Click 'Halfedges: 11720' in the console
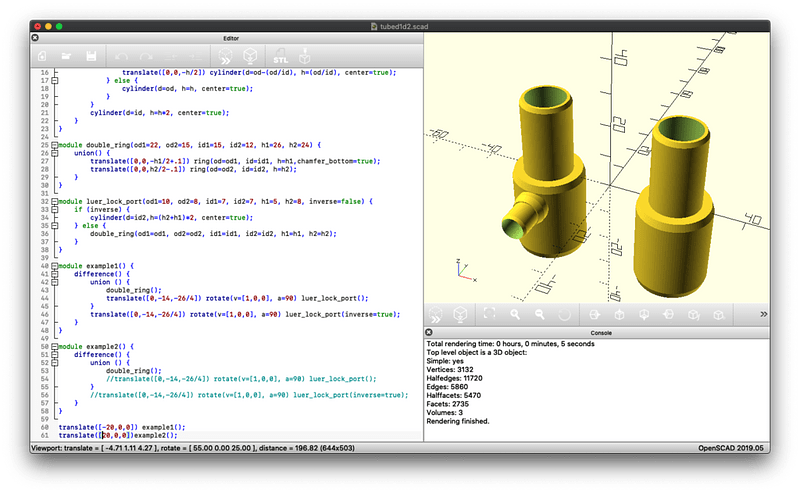 coord(454,378)
